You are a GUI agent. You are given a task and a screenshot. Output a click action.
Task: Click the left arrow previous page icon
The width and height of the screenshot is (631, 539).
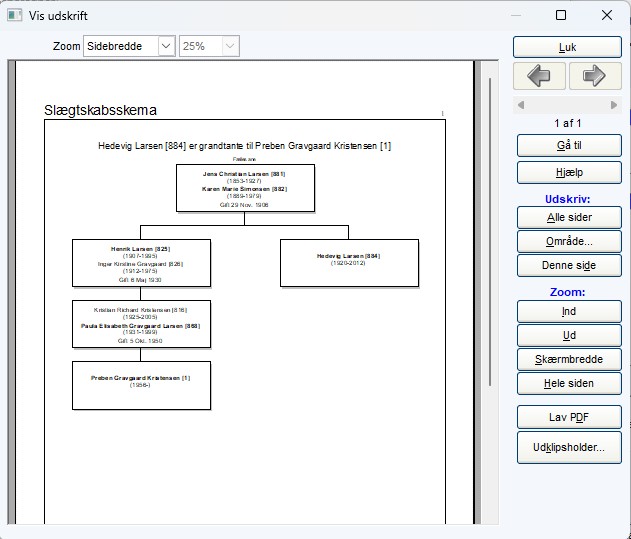pos(539,76)
